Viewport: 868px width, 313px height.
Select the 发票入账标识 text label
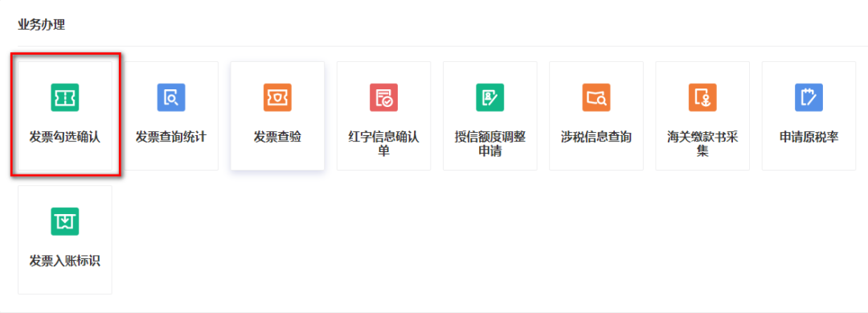(x=65, y=261)
